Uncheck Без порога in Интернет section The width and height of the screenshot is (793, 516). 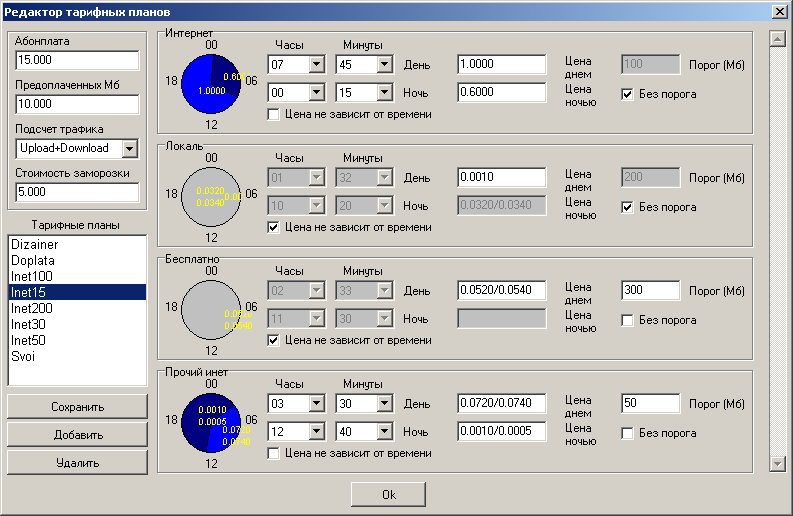tap(628, 94)
